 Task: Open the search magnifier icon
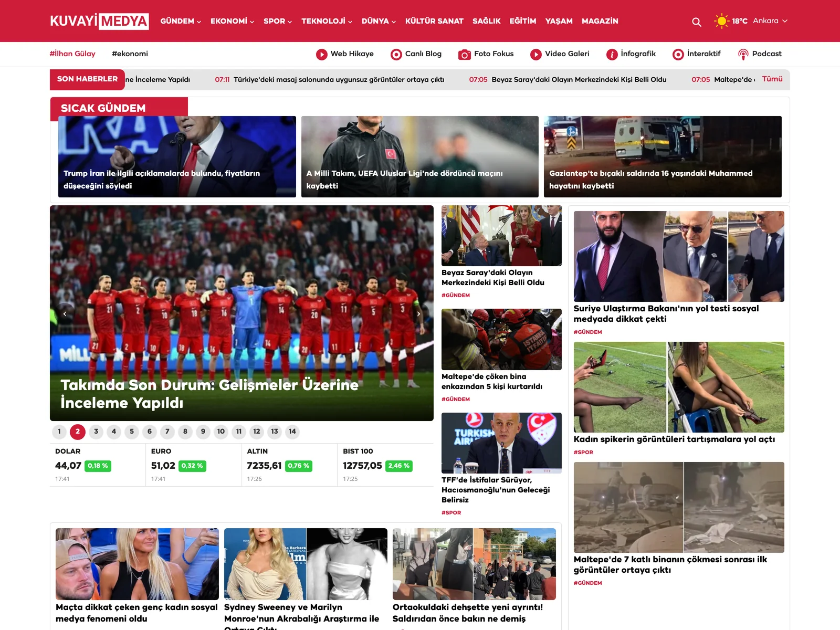click(x=696, y=22)
